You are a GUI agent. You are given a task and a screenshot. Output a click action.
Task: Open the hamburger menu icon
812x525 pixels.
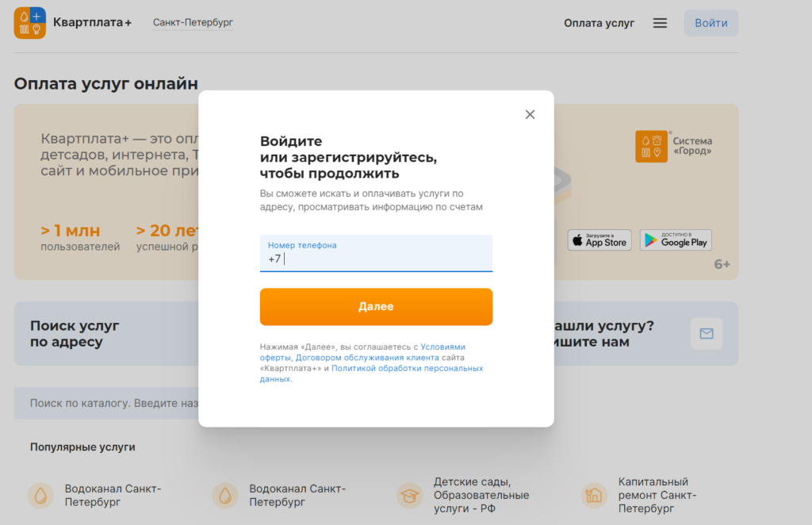coord(660,23)
